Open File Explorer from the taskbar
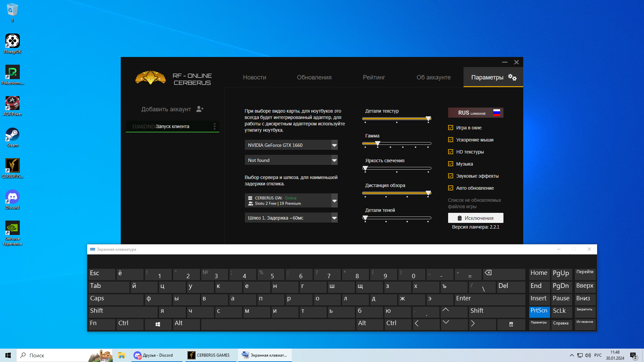The width and height of the screenshot is (644, 362). pos(121,355)
